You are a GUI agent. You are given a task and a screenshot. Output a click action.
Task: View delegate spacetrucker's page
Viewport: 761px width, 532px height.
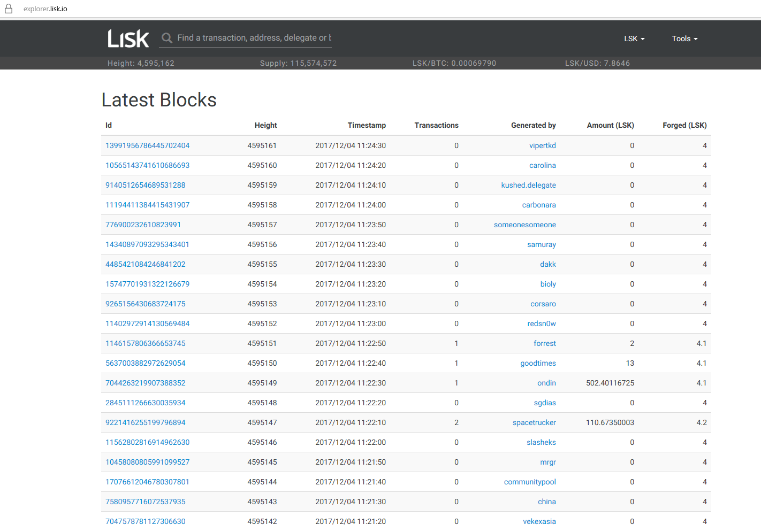point(534,422)
